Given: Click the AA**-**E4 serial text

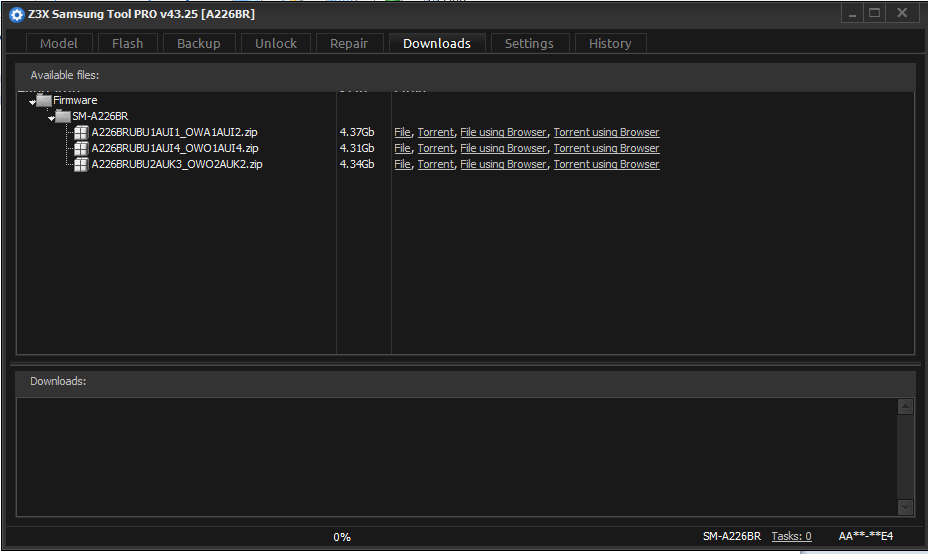Looking at the screenshot, I should tap(866, 536).
